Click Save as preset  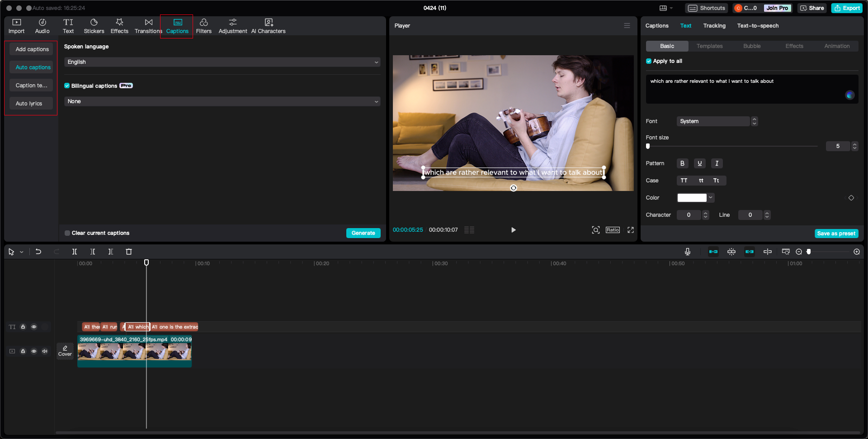point(836,233)
